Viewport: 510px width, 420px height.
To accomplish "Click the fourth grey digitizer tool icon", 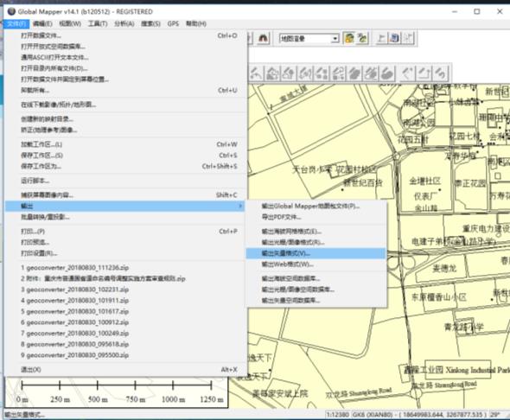I will point(305,73).
